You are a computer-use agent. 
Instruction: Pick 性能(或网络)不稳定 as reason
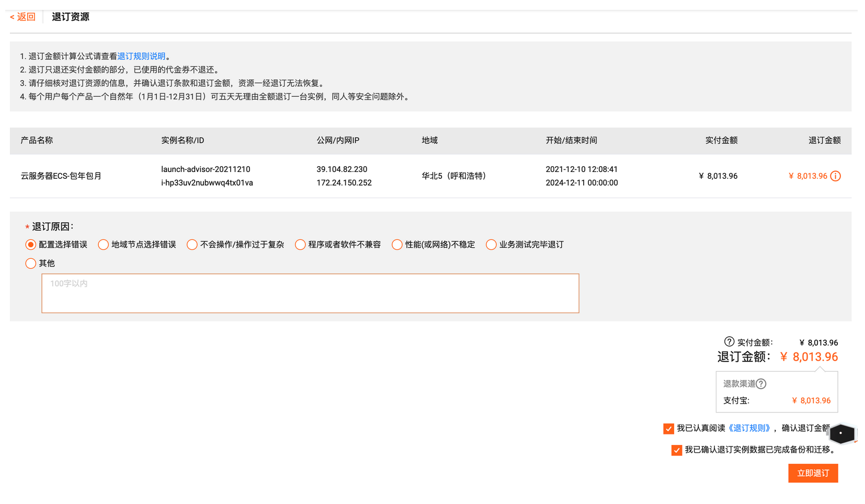(x=396, y=244)
